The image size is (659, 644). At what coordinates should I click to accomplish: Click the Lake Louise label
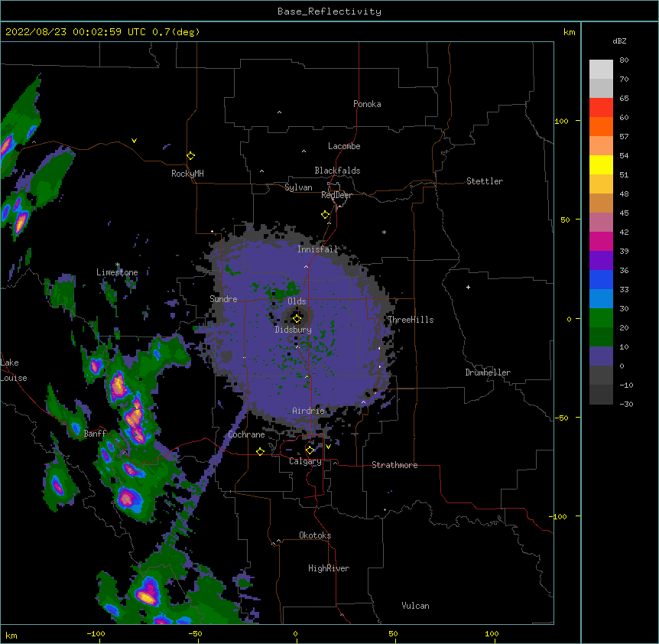click(14, 370)
